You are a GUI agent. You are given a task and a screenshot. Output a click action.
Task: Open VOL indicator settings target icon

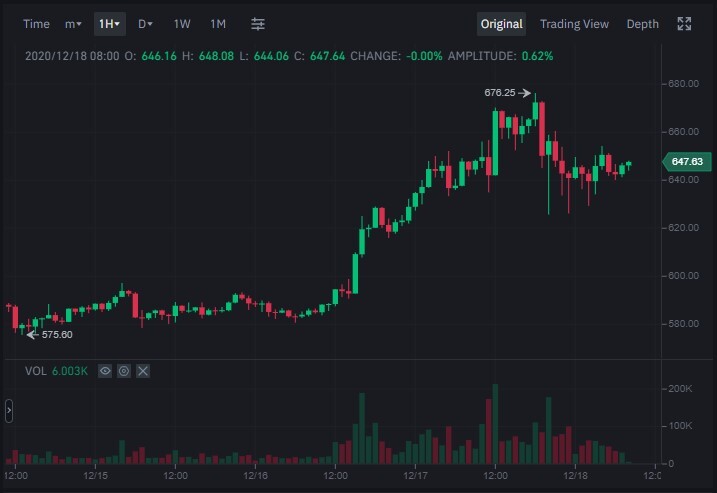click(x=124, y=371)
